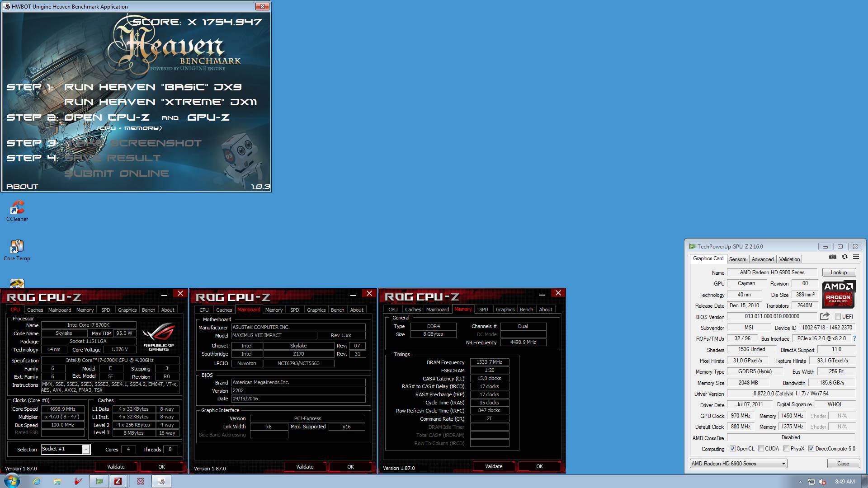Image resolution: width=868 pixels, height=488 pixels.
Task: Open the CCleaner desktop shortcut
Action: point(17,211)
